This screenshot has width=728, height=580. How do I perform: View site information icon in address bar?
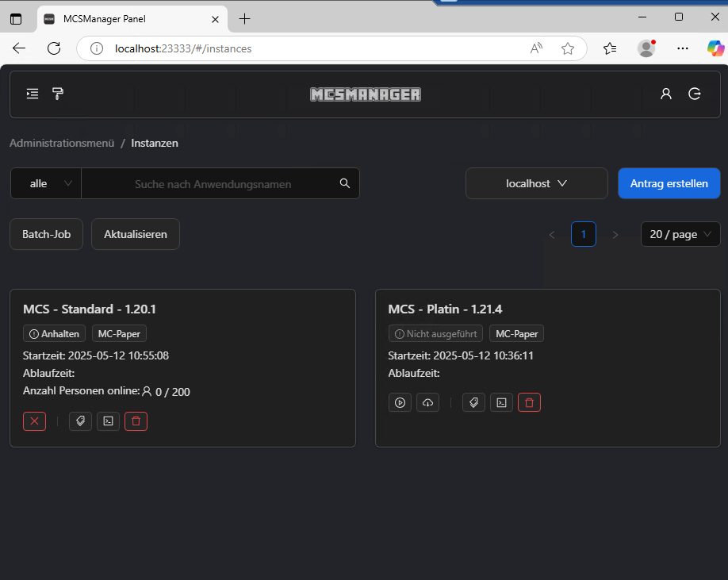coord(97,48)
